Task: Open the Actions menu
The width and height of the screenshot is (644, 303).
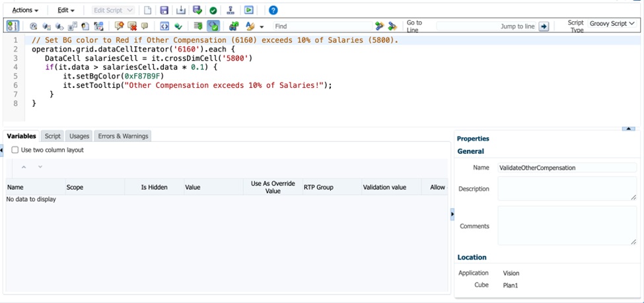Action: click(x=25, y=11)
